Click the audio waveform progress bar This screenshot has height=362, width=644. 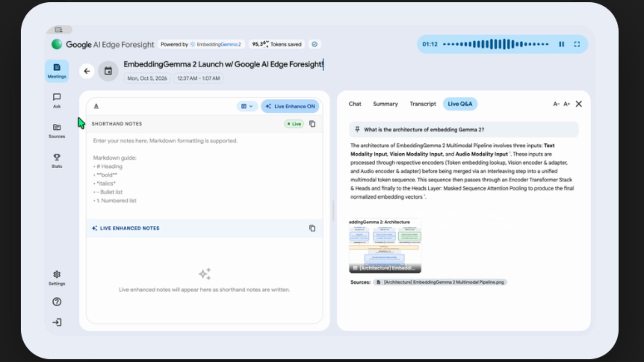[x=496, y=44]
